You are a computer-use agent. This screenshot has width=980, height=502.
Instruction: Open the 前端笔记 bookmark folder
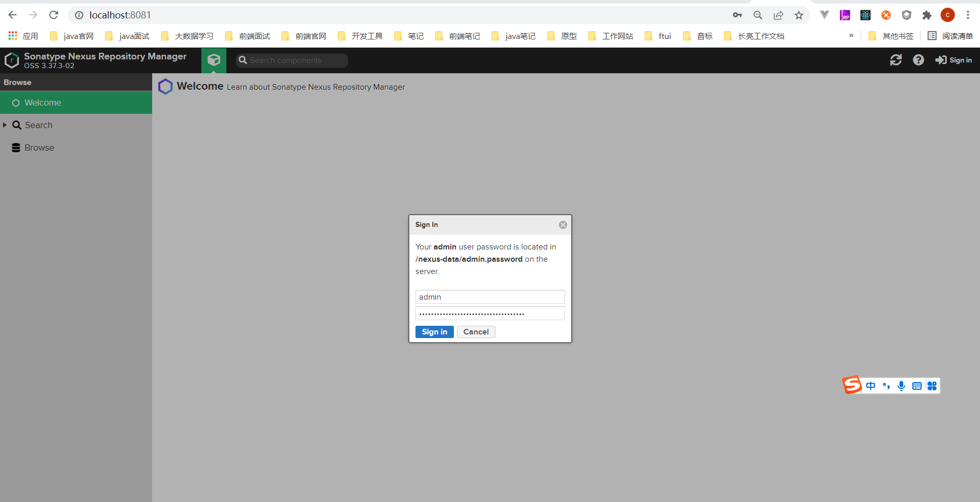click(457, 36)
